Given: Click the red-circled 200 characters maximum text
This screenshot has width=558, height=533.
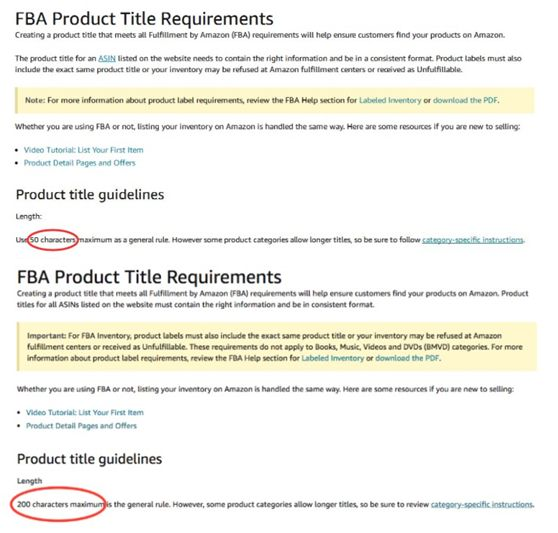Looking at the screenshot, I should pos(59,505).
